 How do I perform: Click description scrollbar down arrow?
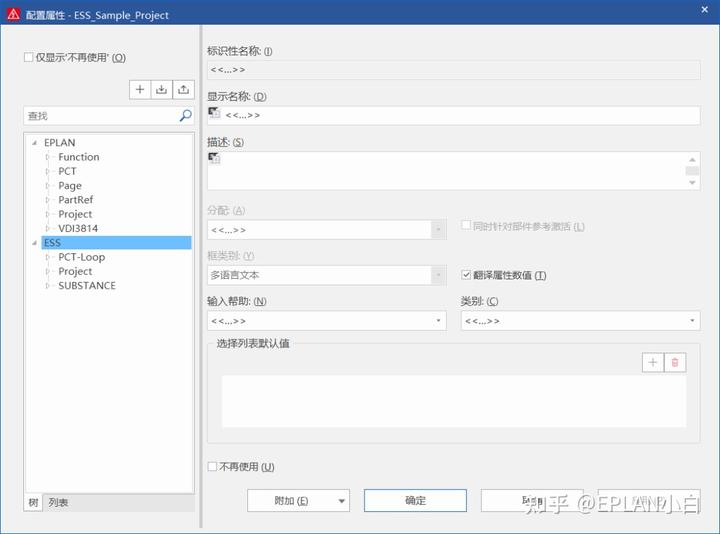692,182
